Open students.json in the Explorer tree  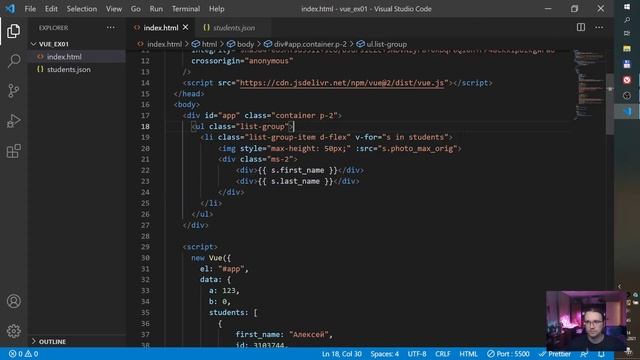coord(69,69)
